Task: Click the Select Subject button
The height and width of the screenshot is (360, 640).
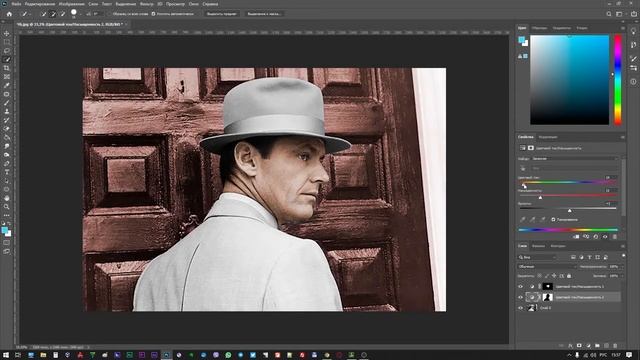Action: [221, 14]
